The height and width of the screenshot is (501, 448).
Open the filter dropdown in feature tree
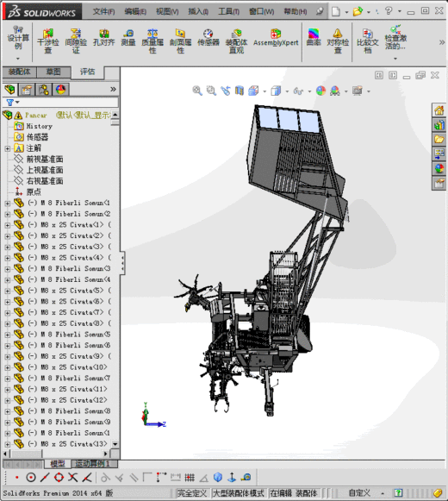[x=13, y=103]
